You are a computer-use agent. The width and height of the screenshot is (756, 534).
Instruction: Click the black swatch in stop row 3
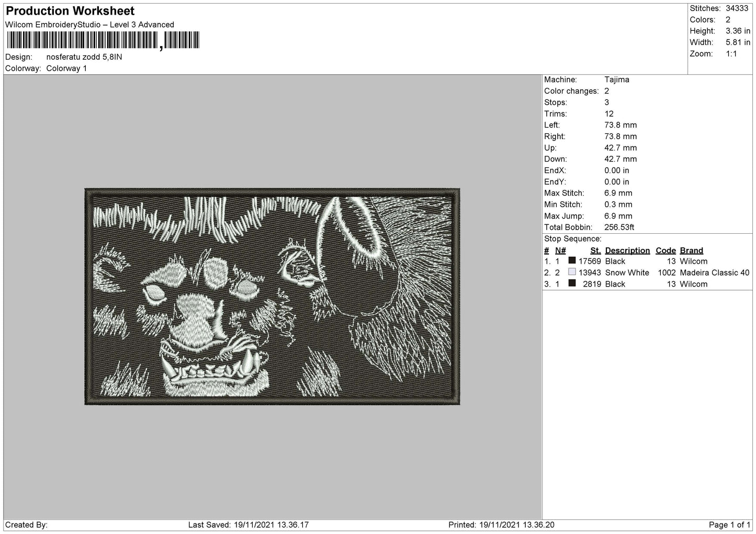(x=572, y=283)
